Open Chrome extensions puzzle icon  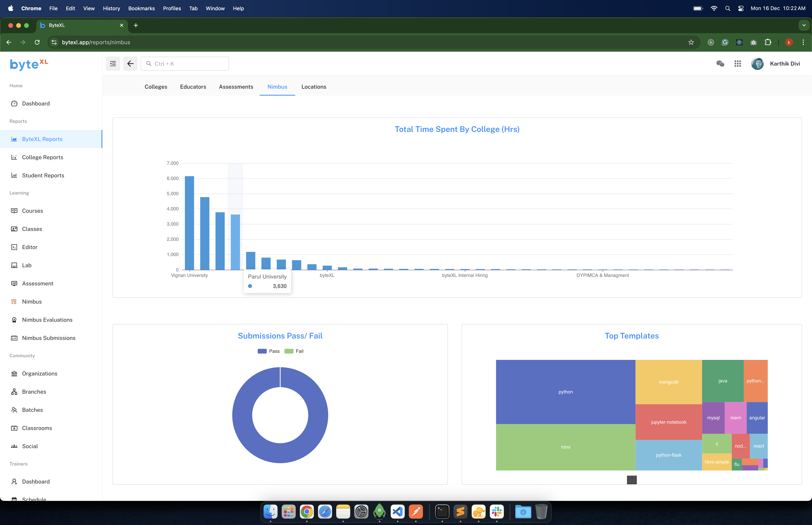coord(768,42)
